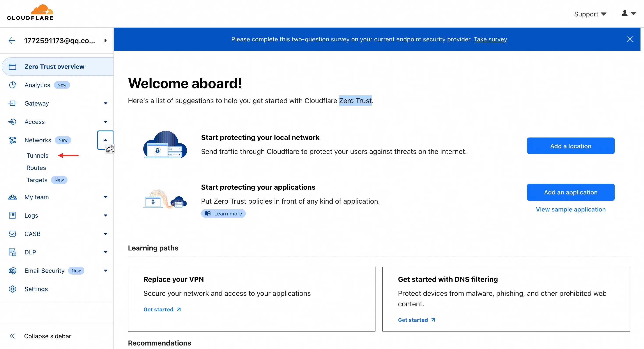Open Analytics in the sidebar
The height and width of the screenshot is (349, 644).
coord(37,85)
